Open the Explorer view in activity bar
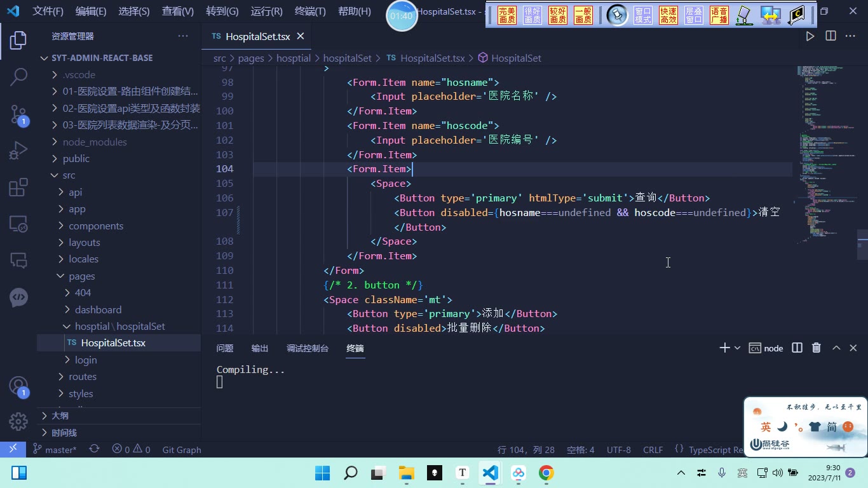The image size is (868, 488). pyautogui.click(x=18, y=40)
